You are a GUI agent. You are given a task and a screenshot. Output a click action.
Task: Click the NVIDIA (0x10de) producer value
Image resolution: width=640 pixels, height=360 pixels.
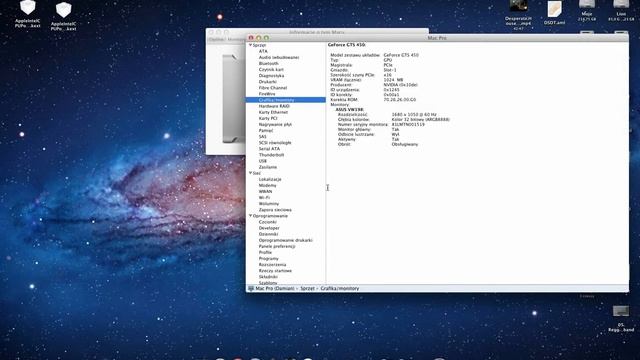coord(400,85)
